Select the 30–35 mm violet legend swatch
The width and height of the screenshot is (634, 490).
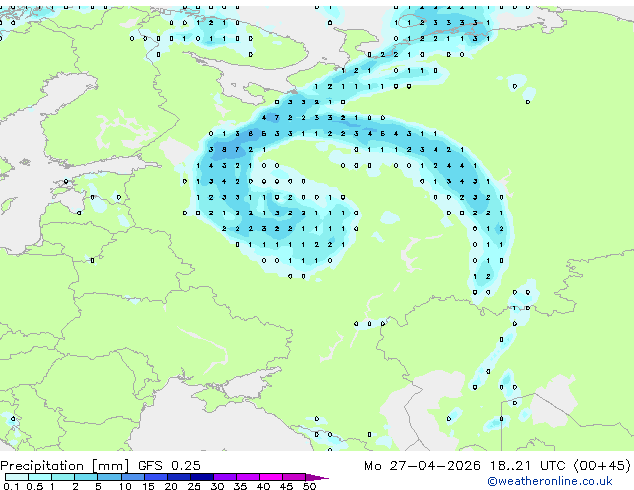(225, 477)
